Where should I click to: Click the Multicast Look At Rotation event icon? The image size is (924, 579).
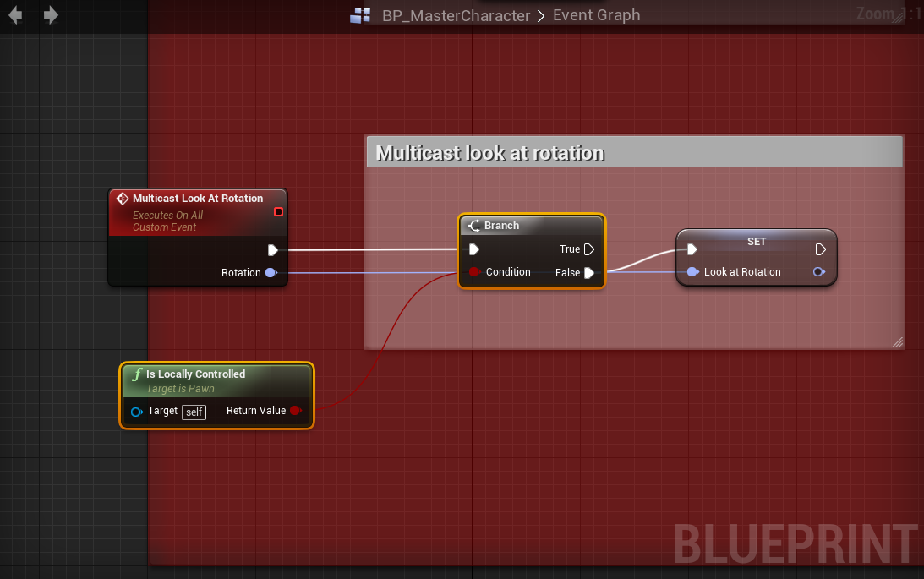pyautogui.click(x=123, y=199)
